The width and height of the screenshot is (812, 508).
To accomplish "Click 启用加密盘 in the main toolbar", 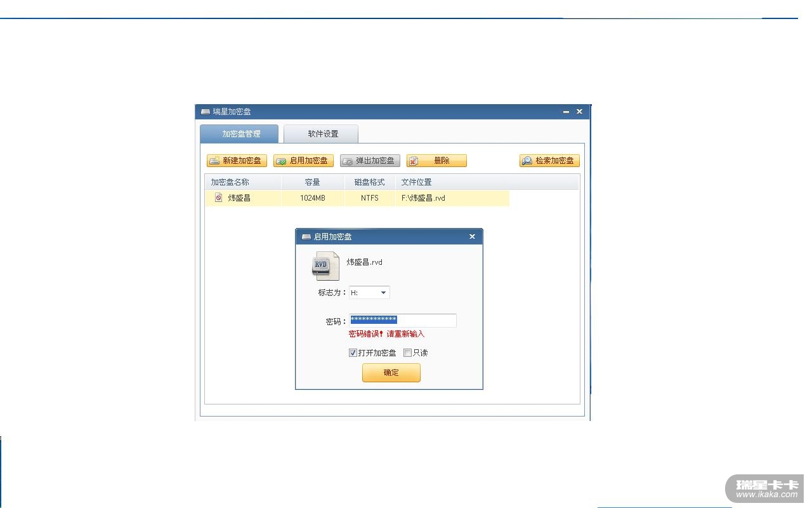I will click(303, 161).
